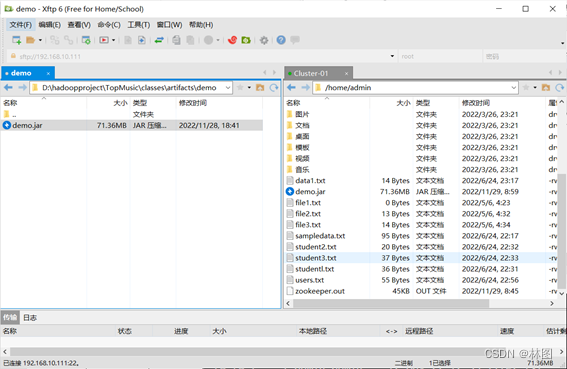Screen dimensions: 567x369
Task: Open remote pane bookmark dropdown arrow
Action: coord(535,88)
